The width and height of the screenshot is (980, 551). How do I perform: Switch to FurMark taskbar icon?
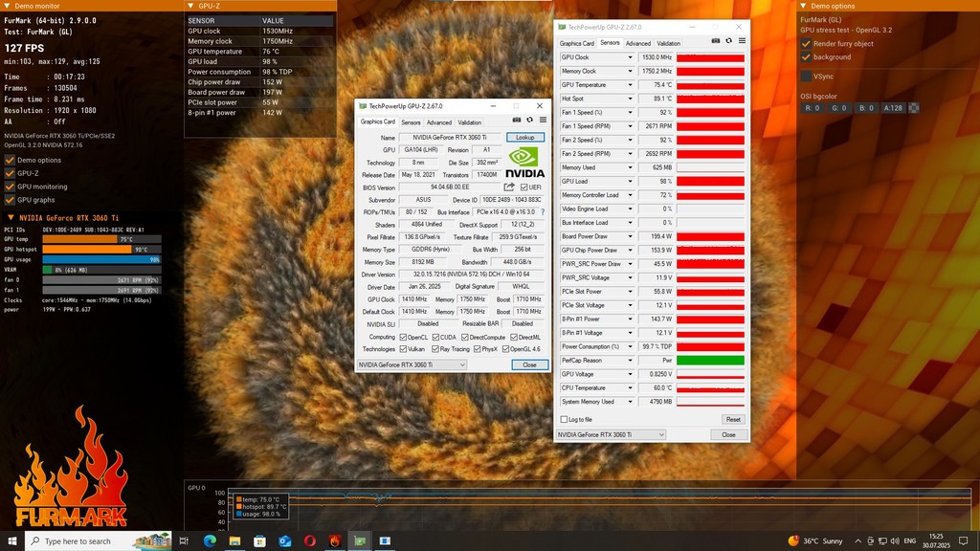click(335, 541)
